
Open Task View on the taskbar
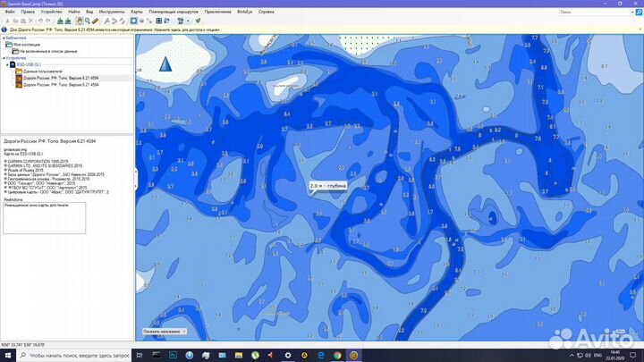coord(140,355)
